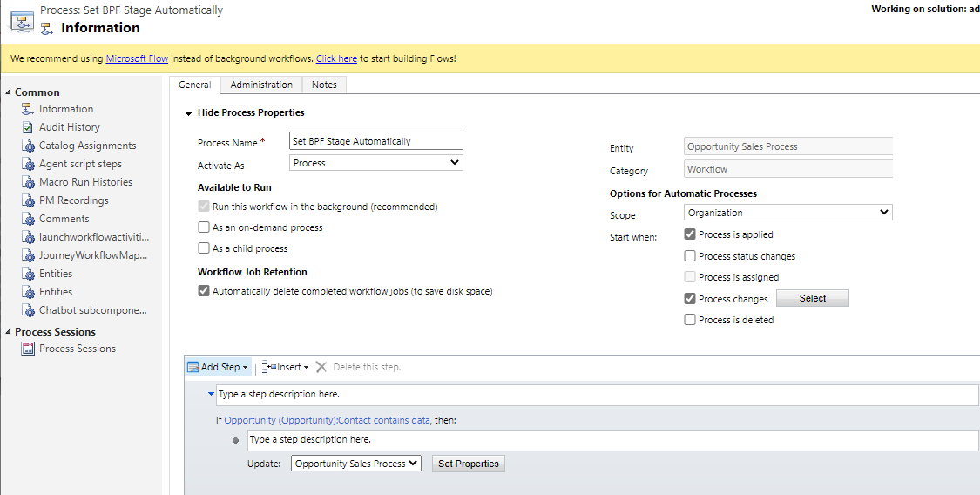Click the Macro Run Histories icon
Viewport: 980px width, 495px height.
click(28, 182)
